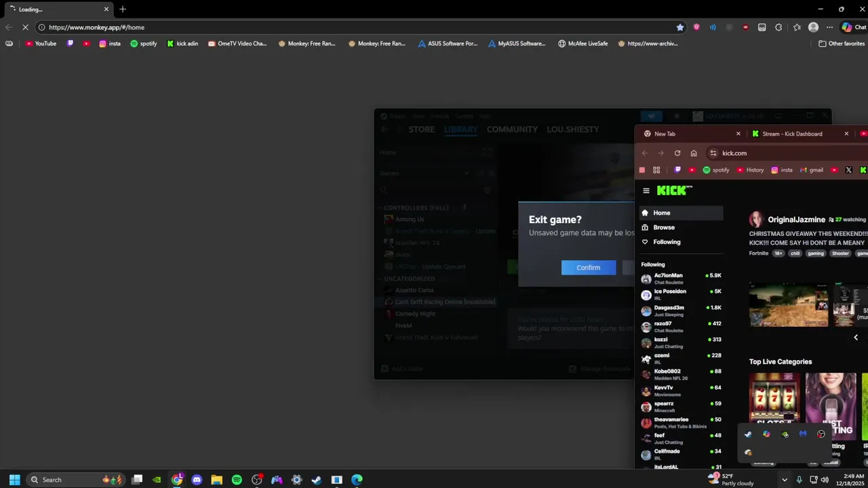Viewport: 868px width, 488px height.
Task: Expand Other favorites folder in Edge
Action: coord(841,43)
